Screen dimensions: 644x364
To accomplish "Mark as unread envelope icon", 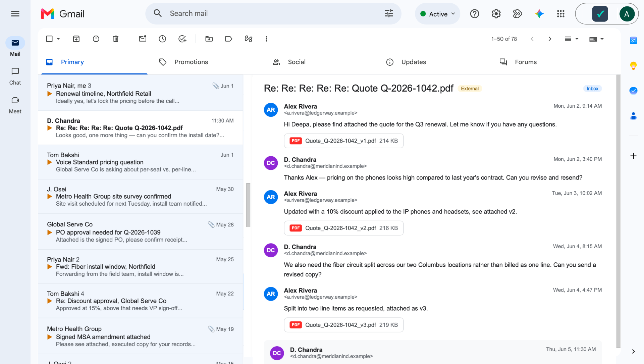I will point(143,39).
